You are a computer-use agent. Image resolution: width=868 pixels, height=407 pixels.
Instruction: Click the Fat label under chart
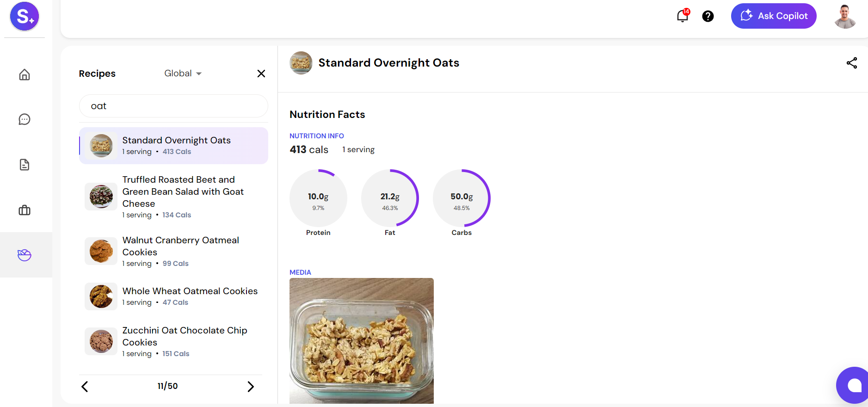point(390,233)
